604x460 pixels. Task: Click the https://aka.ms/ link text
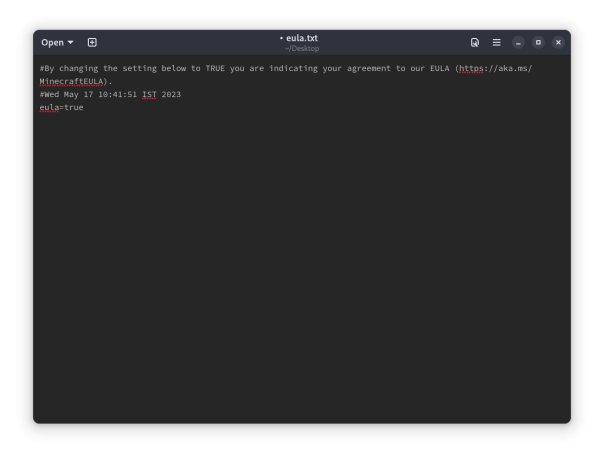point(495,68)
